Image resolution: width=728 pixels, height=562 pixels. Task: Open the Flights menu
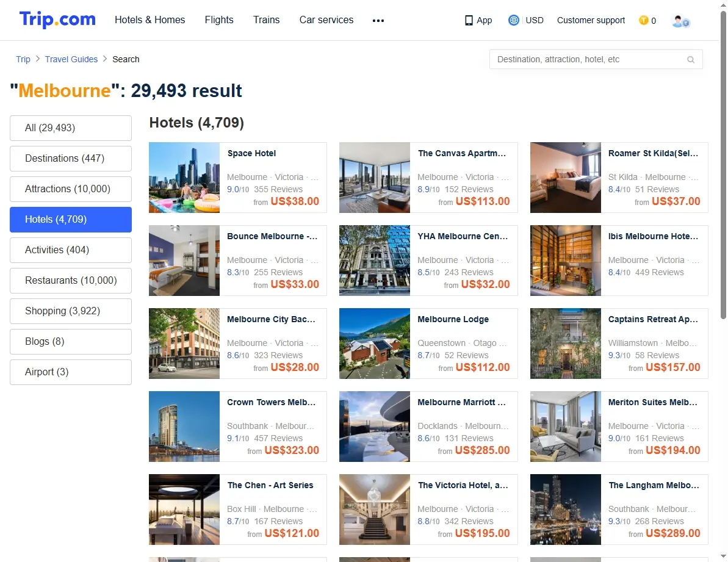[x=219, y=20]
